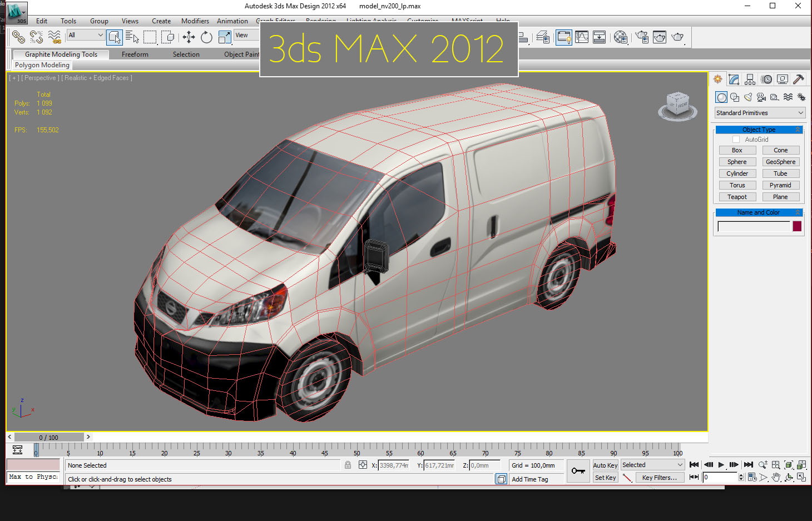Select the Systems category gear button
This screenshot has height=521, width=812.
(x=801, y=97)
